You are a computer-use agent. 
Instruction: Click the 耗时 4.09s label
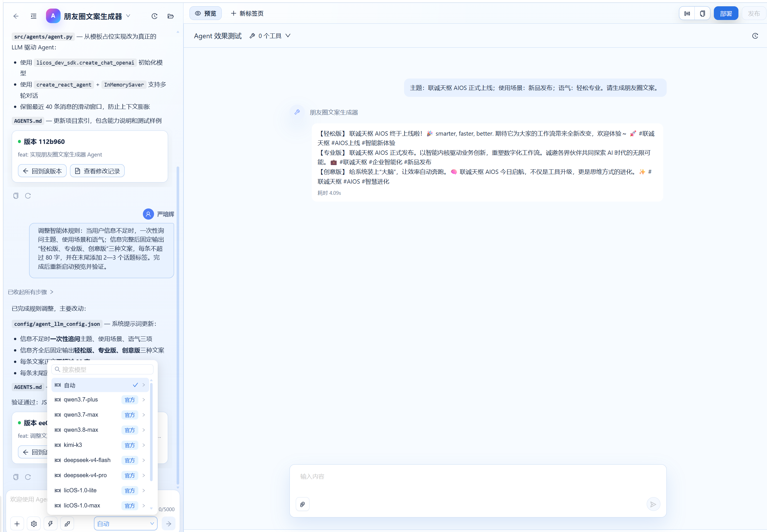coord(329,193)
